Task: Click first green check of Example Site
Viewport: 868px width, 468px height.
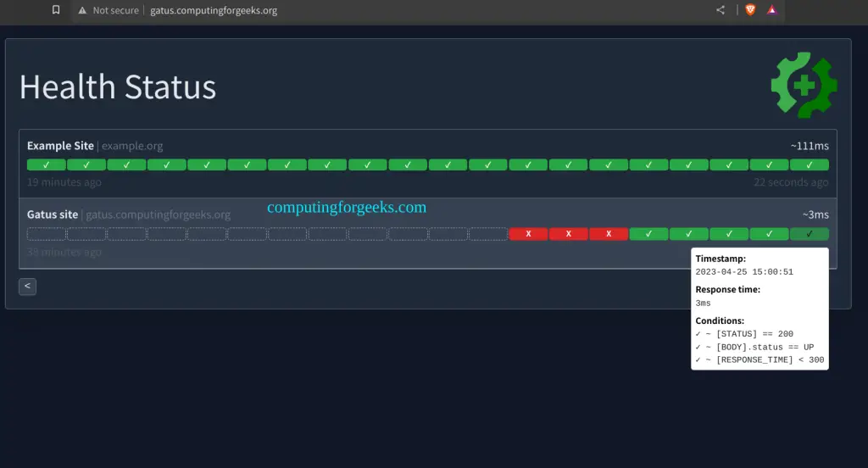Action: click(47, 164)
